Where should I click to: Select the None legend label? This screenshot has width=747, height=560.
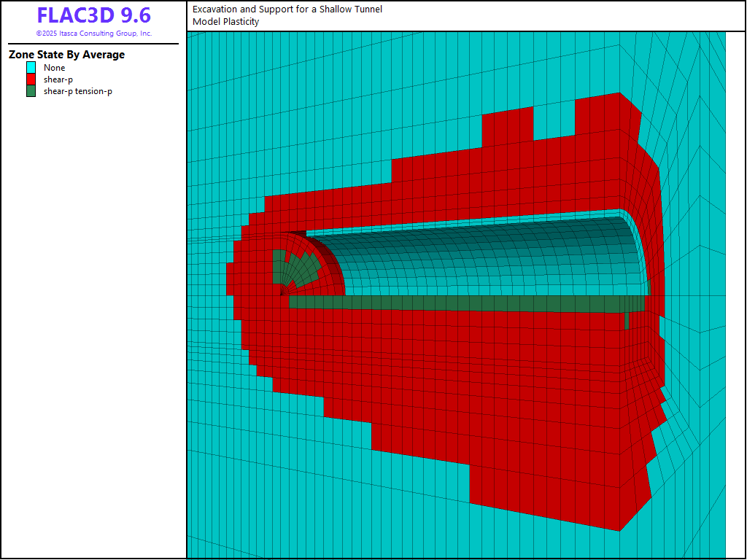[x=55, y=68]
